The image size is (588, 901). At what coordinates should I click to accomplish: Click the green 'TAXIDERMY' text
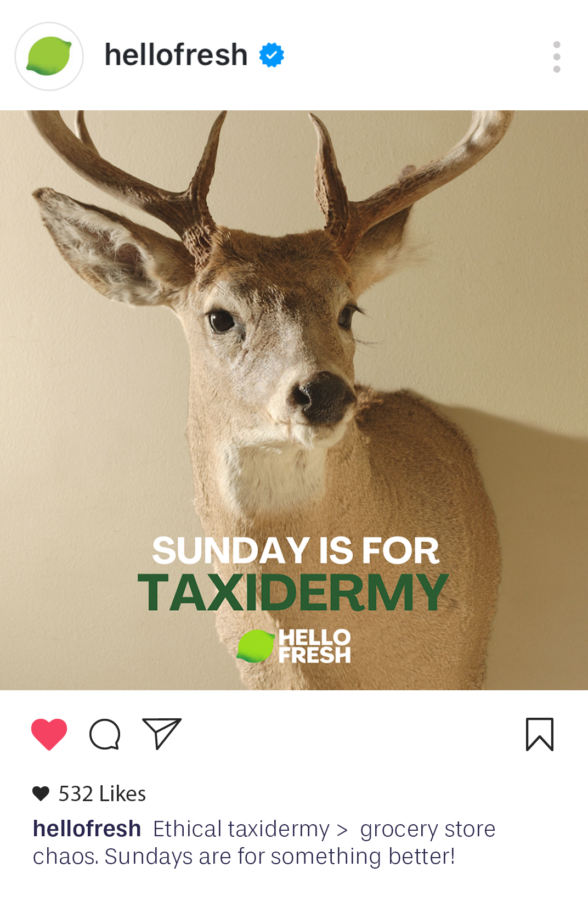click(x=293, y=593)
